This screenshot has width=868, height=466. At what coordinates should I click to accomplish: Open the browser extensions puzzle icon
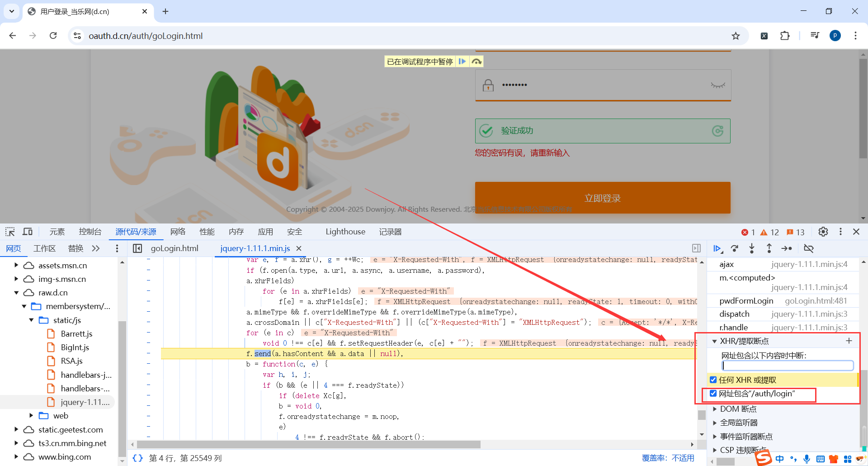coord(785,36)
